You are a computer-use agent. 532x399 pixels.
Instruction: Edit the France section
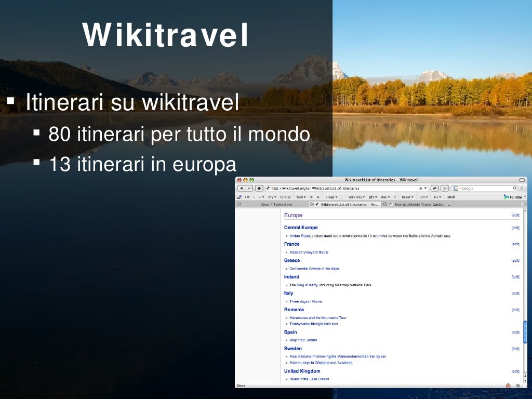515,244
